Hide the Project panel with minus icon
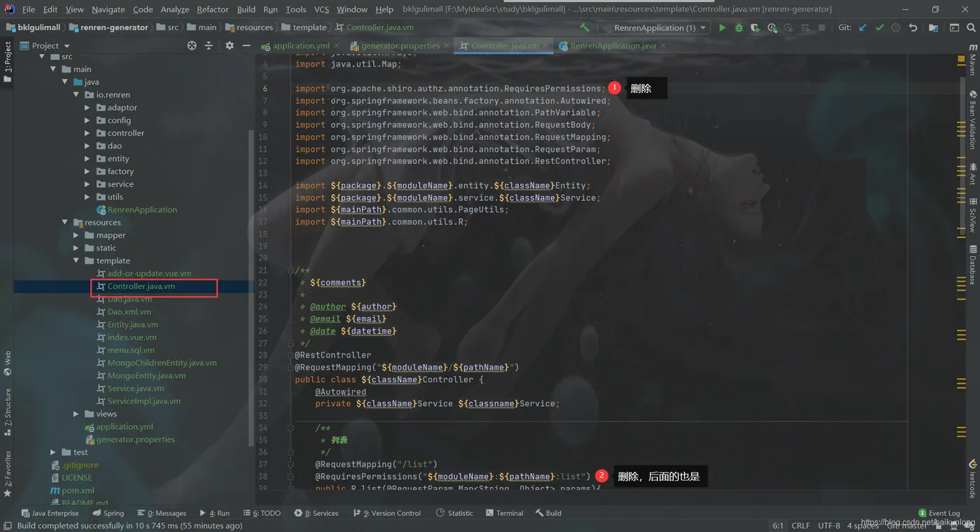This screenshot has height=532, width=980. pos(246,45)
